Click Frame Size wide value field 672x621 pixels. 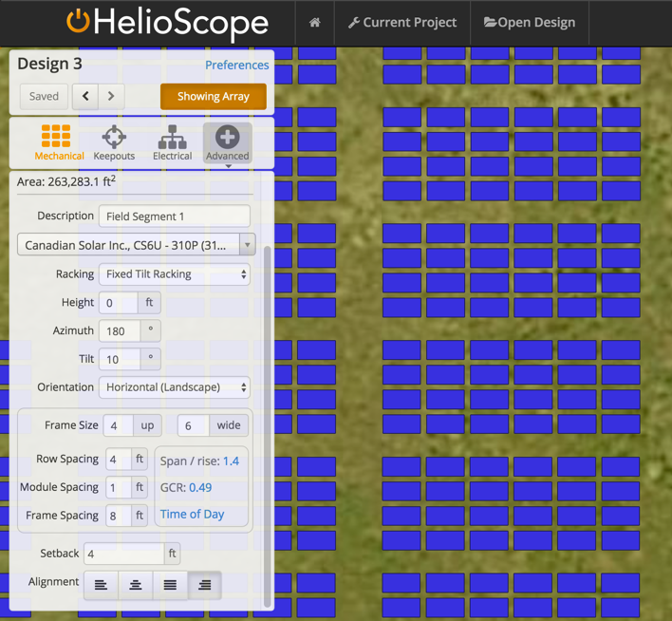(x=194, y=425)
